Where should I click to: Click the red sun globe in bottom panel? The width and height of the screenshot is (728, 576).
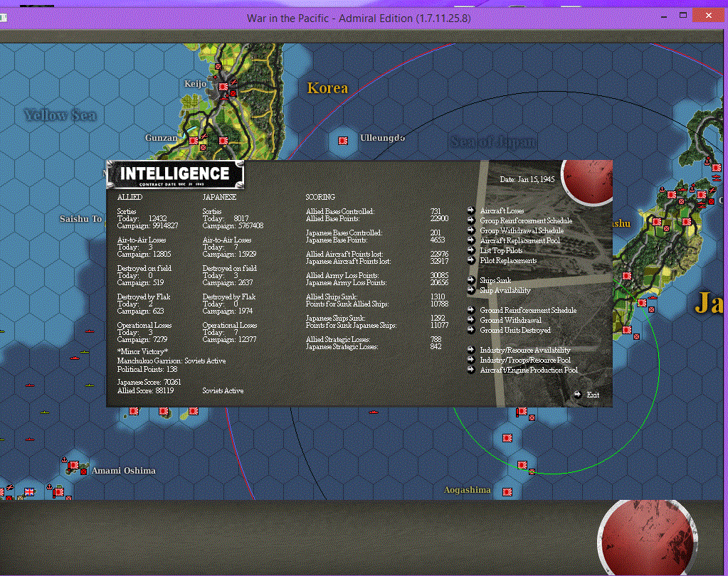pos(647,538)
